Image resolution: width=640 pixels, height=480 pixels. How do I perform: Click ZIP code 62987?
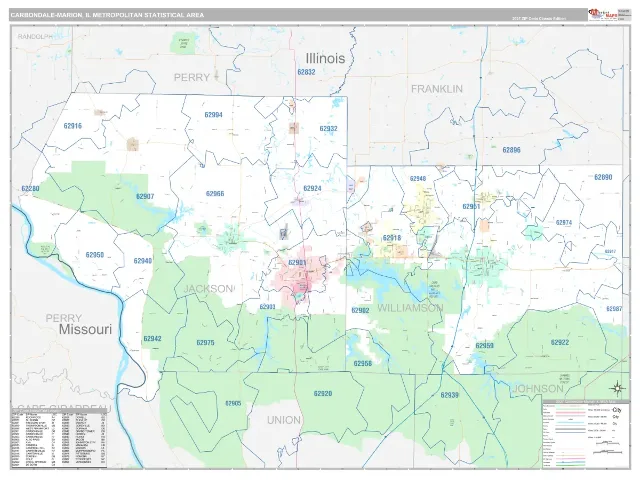point(614,309)
